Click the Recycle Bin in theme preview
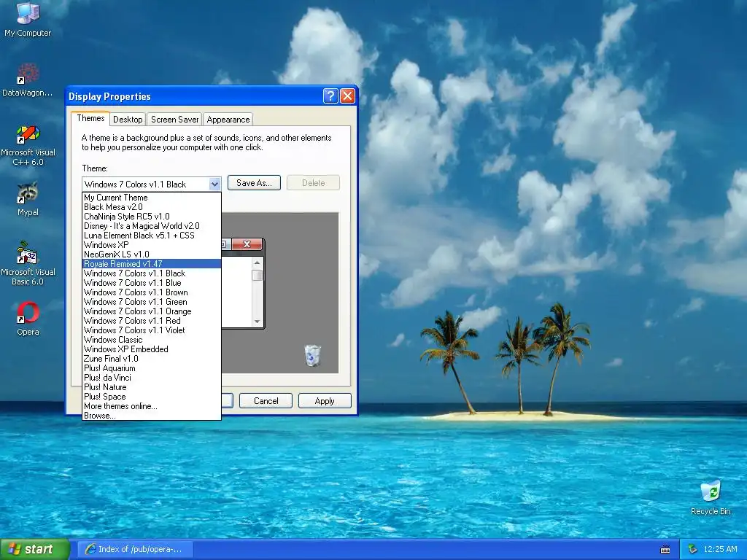747x560 pixels. [x=312, y=356]
